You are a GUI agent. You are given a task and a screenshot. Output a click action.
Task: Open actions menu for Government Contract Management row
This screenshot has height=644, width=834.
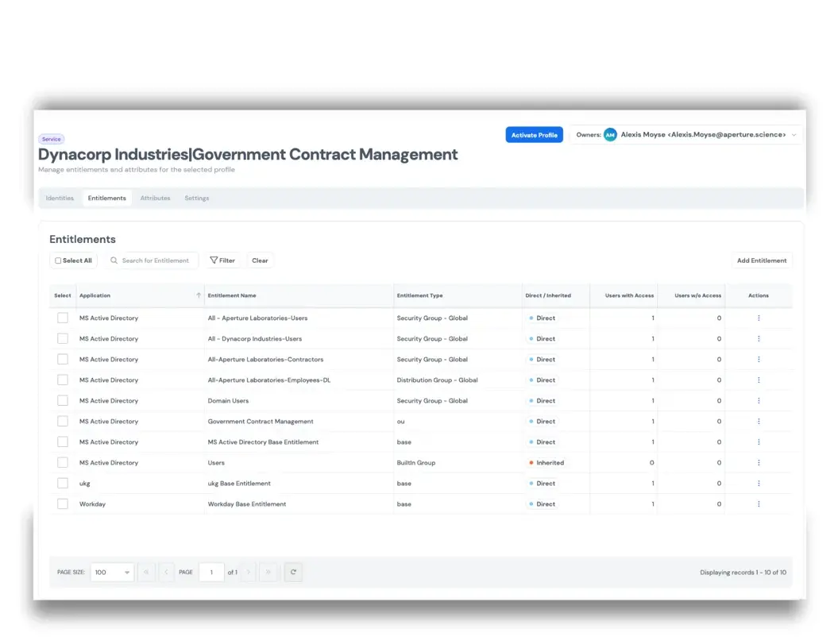point(759,422)
